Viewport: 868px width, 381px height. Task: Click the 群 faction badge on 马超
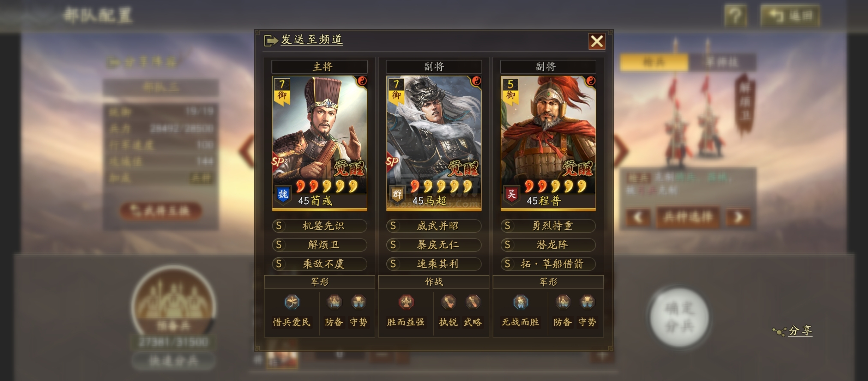(x=397, y=194)
